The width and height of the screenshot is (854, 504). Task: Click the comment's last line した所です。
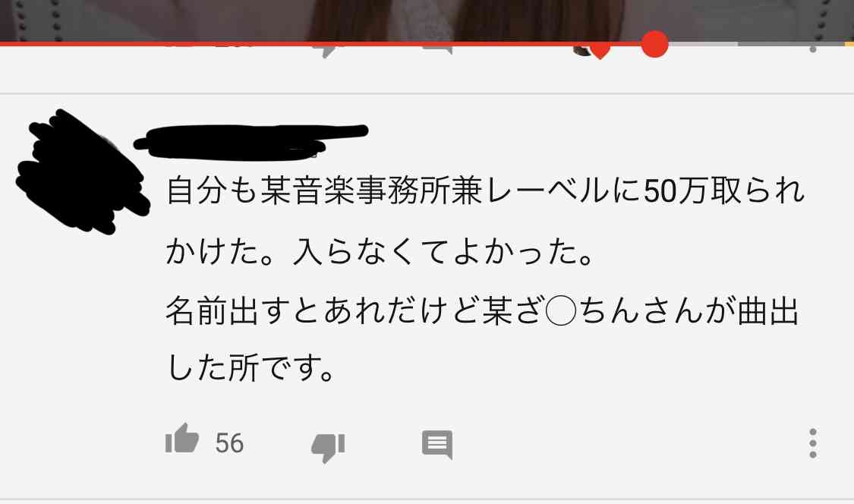[x=250, y=368]
